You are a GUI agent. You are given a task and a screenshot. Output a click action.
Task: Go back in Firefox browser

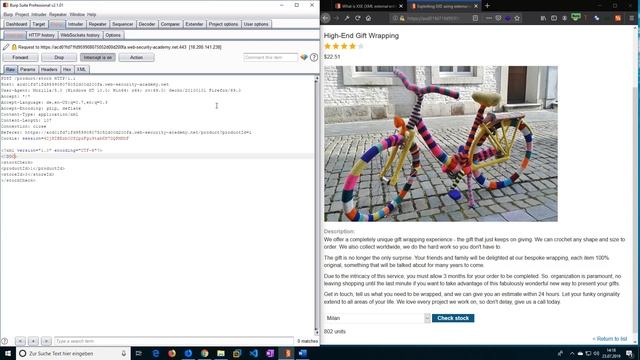point(326,18)
